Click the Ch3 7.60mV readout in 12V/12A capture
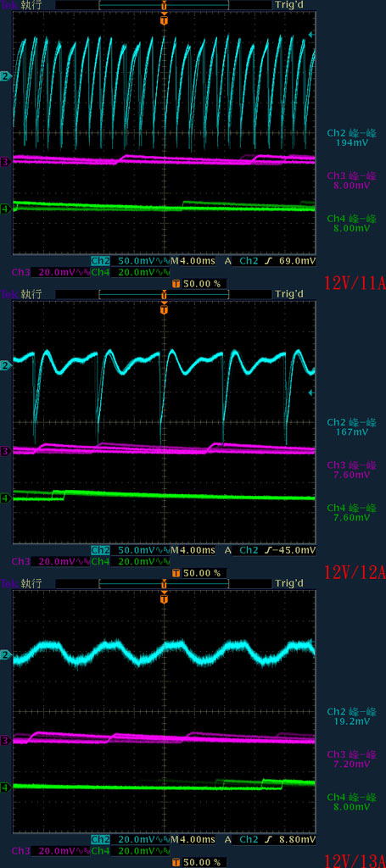Screen dimensions: 386x868 point(352,470)
